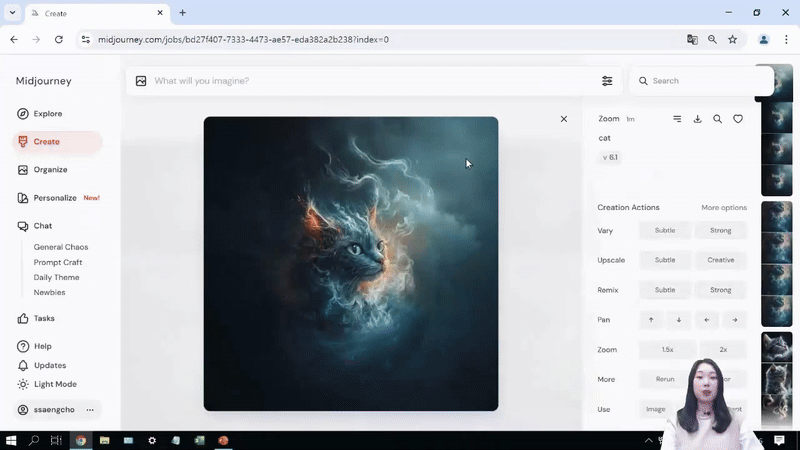This screenshot has height=450, width=800.
Task: Apply Vary Strong to the image
Action: (x=720, y=231)
